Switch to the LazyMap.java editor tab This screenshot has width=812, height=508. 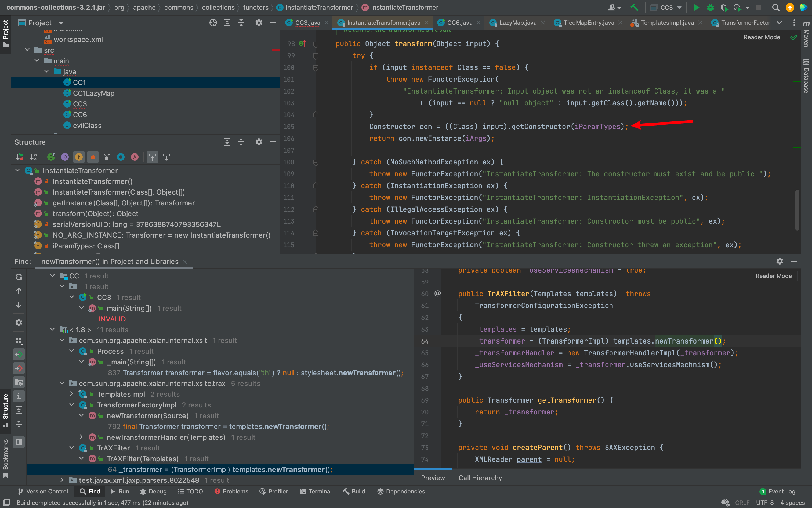[x=518, y=23]
